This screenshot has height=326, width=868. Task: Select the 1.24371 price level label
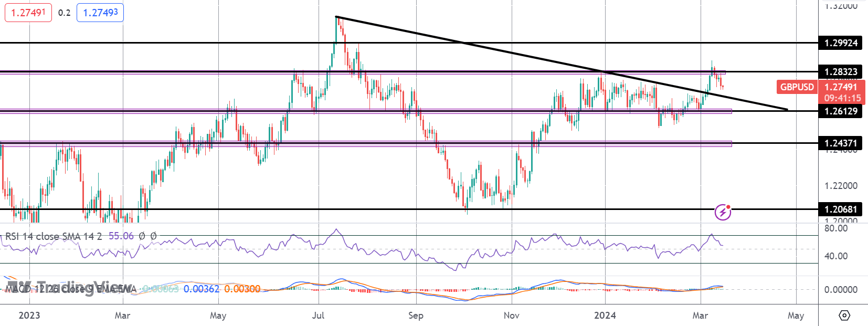pos(840,143)
